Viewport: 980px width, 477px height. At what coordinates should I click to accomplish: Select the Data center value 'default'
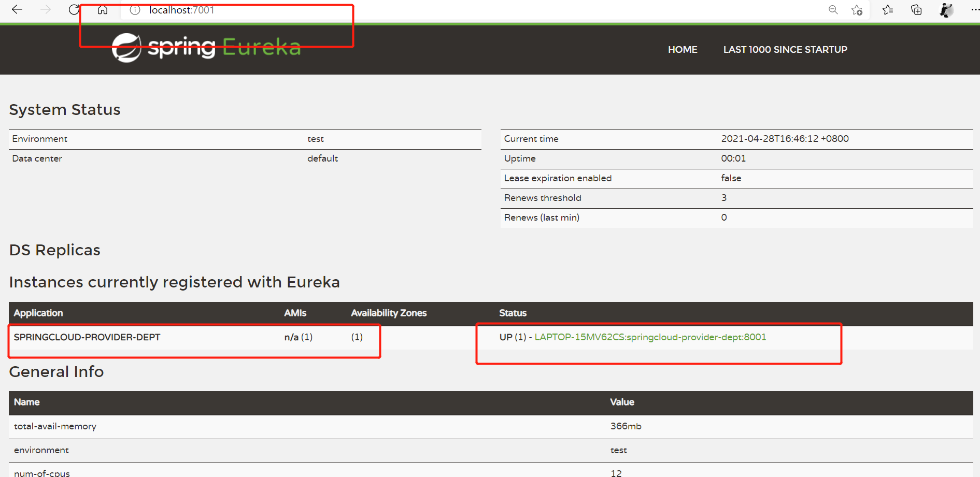[x=322, y=158]
